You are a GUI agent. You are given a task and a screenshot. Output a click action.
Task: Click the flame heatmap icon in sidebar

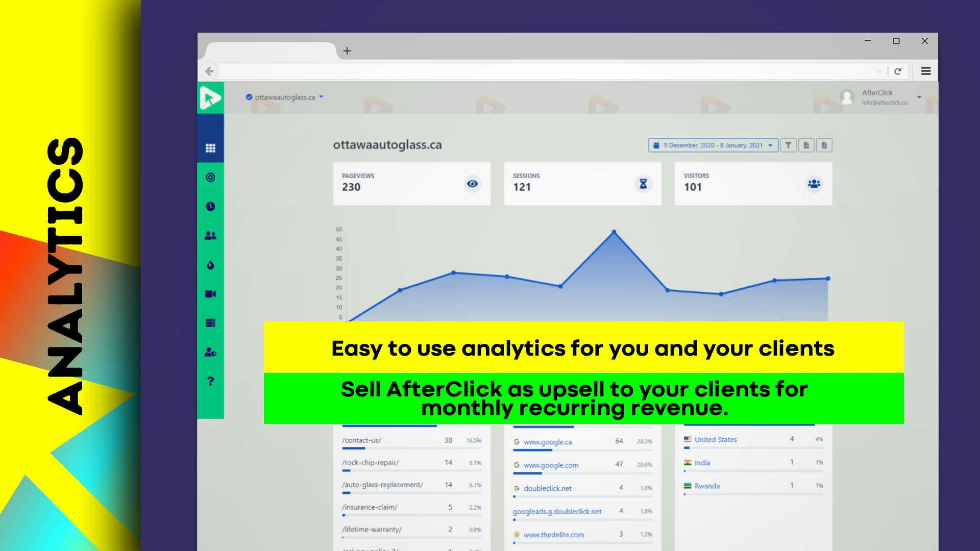point(210,265)
